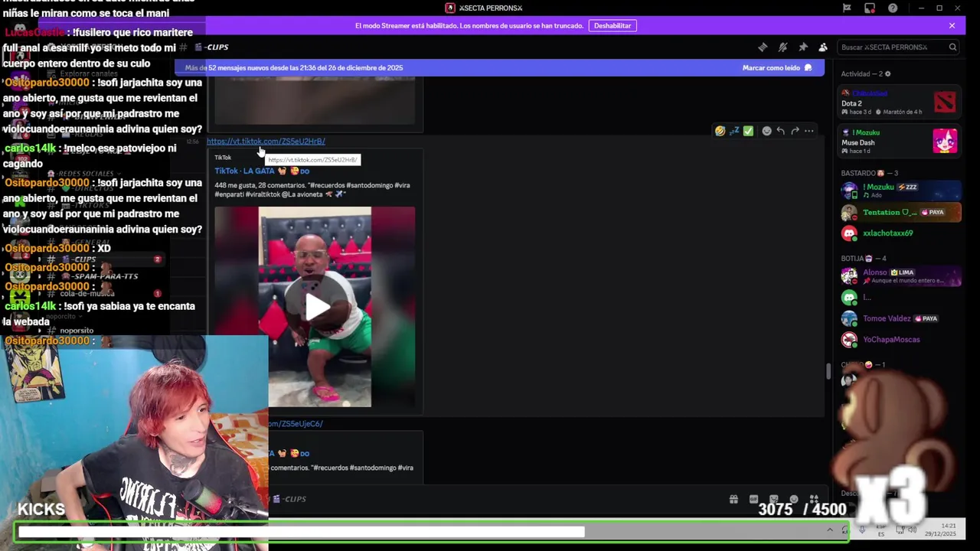
Task: Open the sticker picker icon
Action: (773, 500)
